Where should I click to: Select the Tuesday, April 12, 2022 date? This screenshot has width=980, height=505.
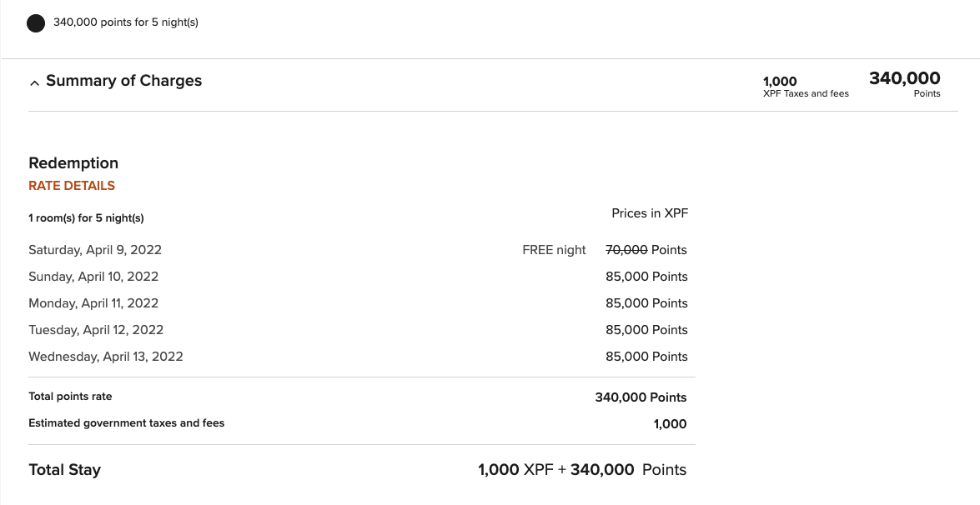[x=96, y=330]
